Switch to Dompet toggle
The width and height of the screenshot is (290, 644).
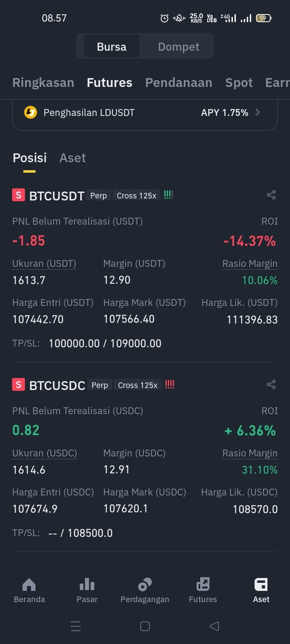click(x=178, y=47)
